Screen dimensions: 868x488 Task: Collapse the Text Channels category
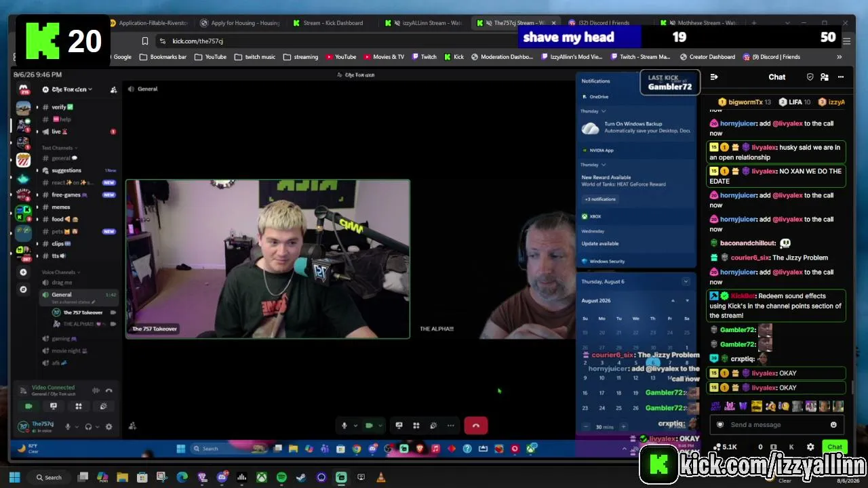tap(60, 148)
